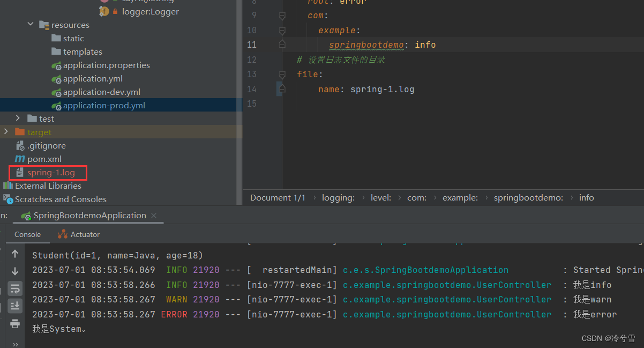Click UserController link in the ERROR log line
This screenshot has width=644, height=348.
coord(447,314)
